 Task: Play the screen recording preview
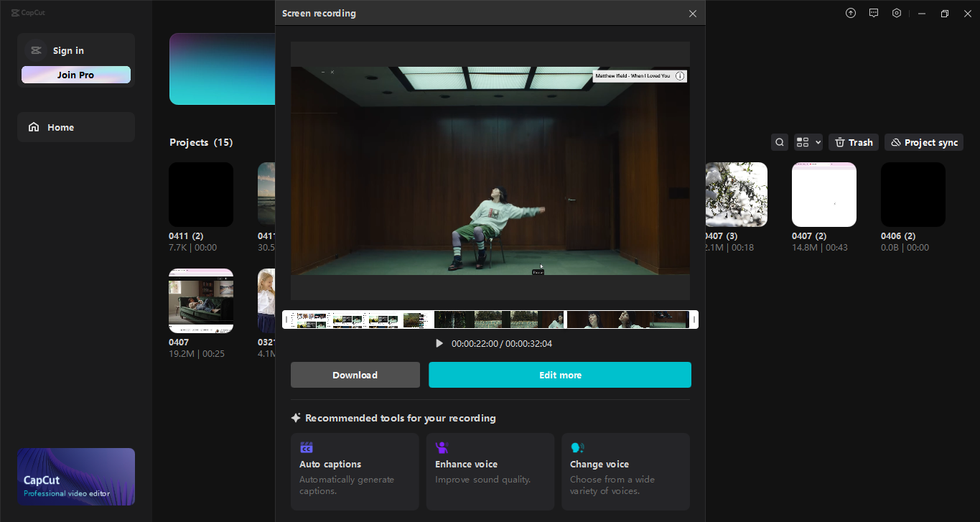point(439,344)
